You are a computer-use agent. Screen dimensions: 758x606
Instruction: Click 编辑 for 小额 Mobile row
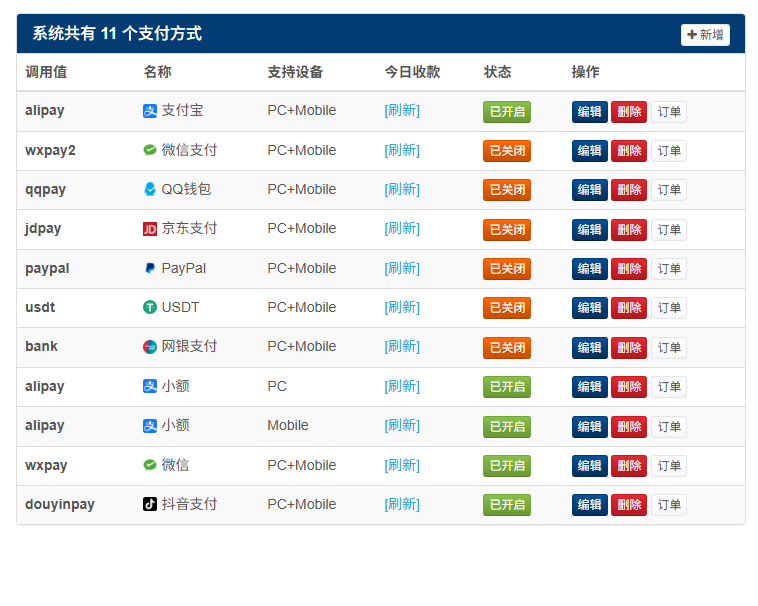coord(590,427)
